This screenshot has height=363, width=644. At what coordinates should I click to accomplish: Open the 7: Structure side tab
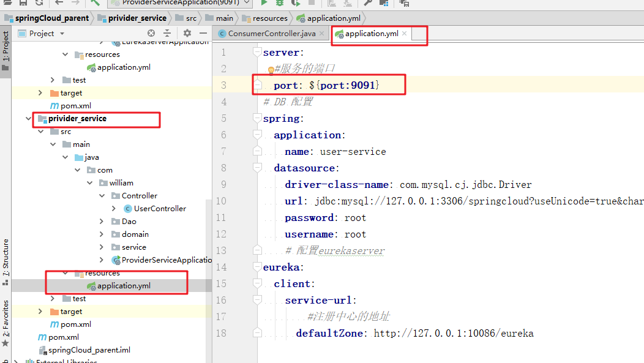coord(6,262)
